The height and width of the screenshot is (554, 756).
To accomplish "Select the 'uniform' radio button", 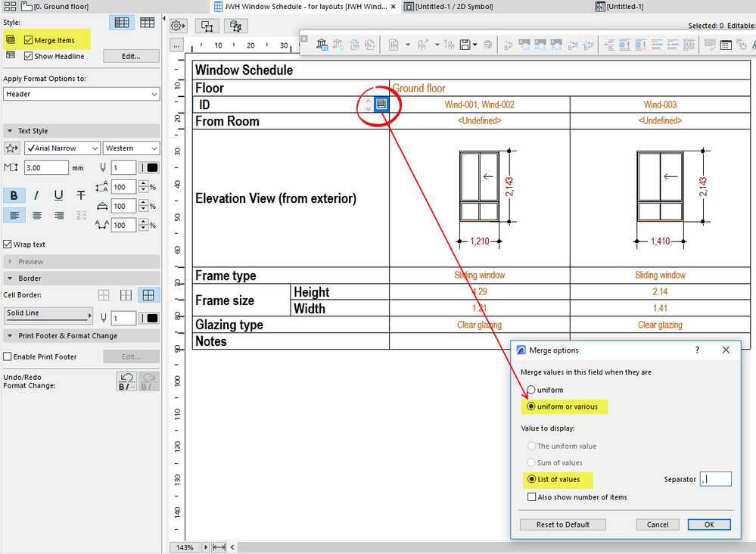I will tap(531, 390).
